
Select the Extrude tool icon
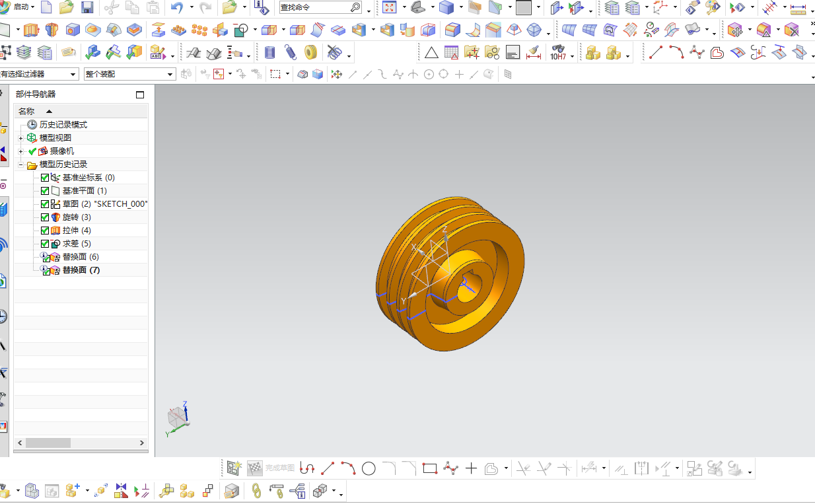tap(31, 30)
